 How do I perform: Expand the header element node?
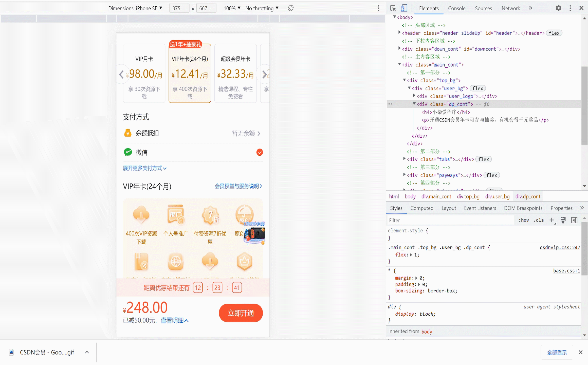click(x=399, y=33)
